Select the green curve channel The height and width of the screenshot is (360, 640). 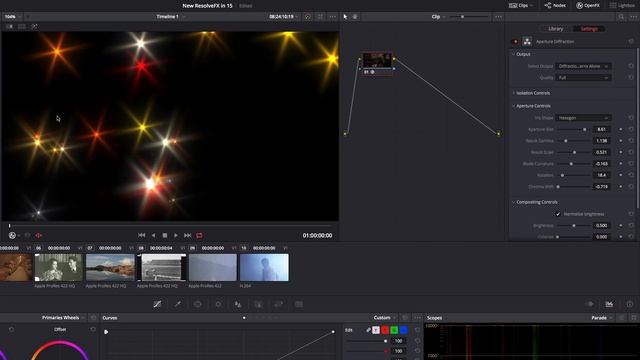click(394, 330)
